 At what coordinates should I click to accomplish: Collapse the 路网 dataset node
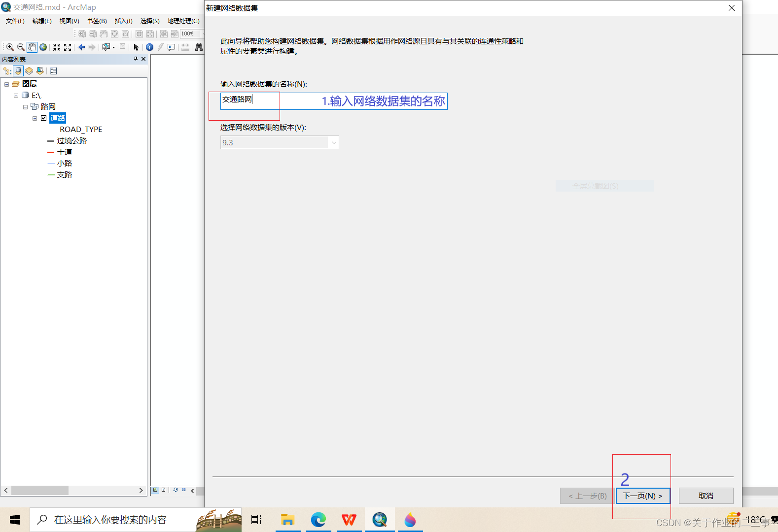click(x=25, y=107)
